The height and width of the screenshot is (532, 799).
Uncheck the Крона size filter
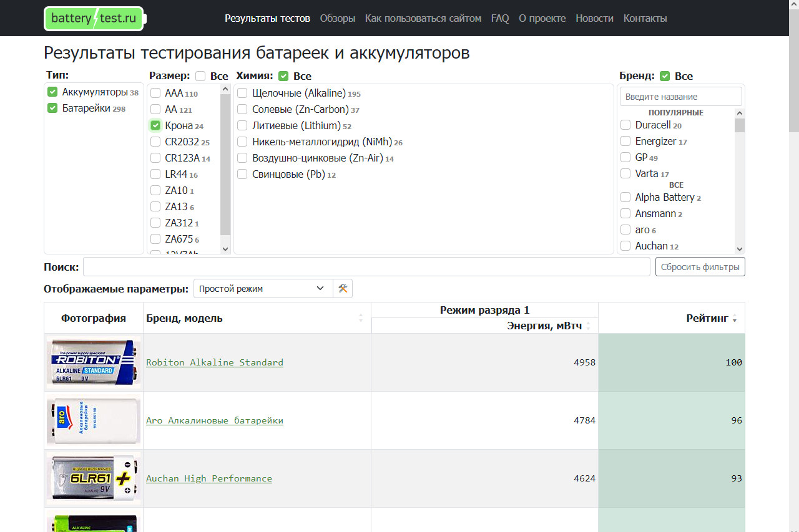point(155,125)
